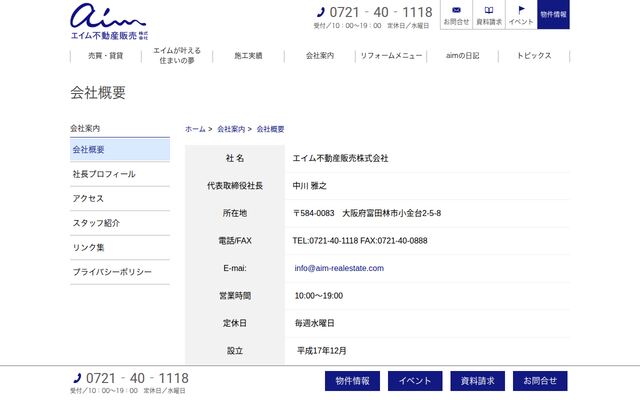Click the 物件情報 button in footer bar
This screenshot has width=640, height=400.
(352, 381)
